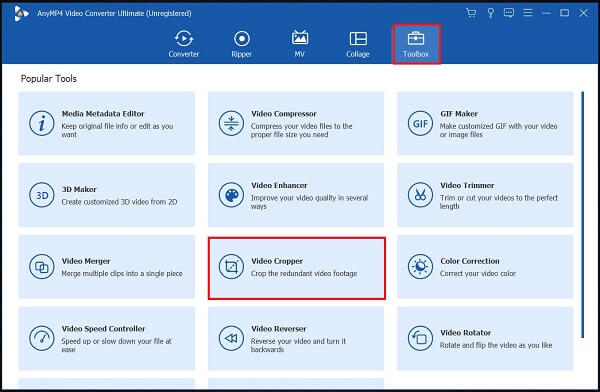This screenshot has height=392, width=600.
Task: Open Video Merger tool title
Action: (x=86, y=261)
